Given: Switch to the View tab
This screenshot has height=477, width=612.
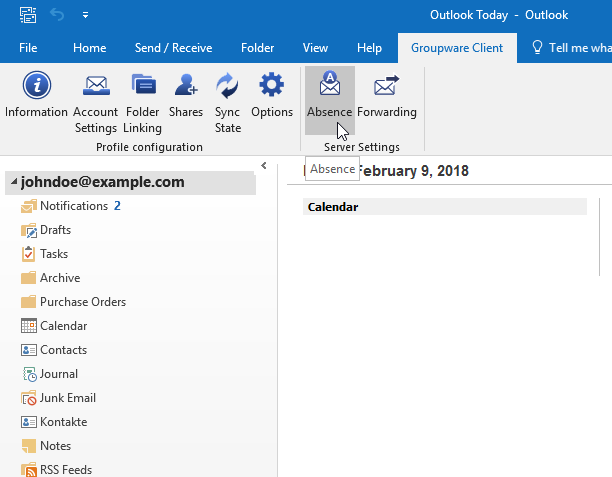Looking at the screenshot, I should tap(315, 48).
